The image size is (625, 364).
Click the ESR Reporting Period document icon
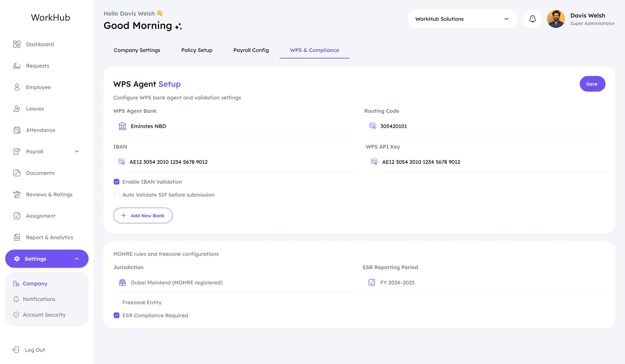point(372,282)
